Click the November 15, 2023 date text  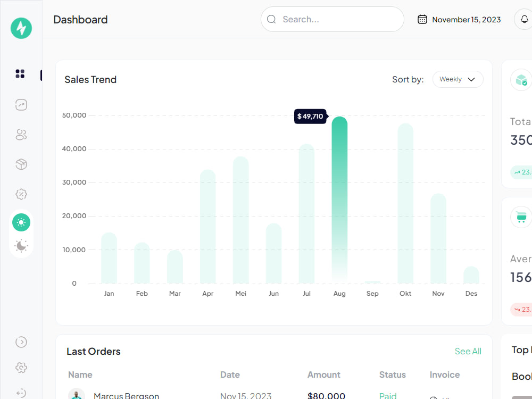coord(466,20)
